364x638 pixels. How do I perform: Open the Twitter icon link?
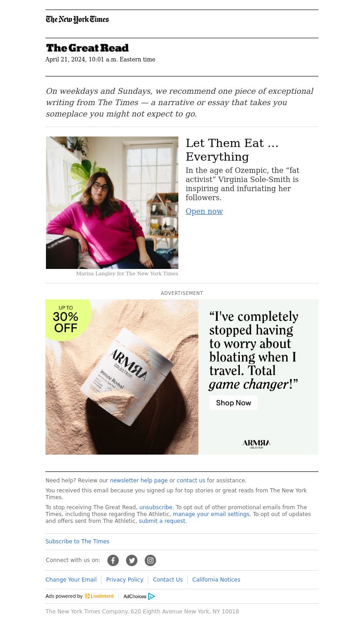(x=131, y=560)
